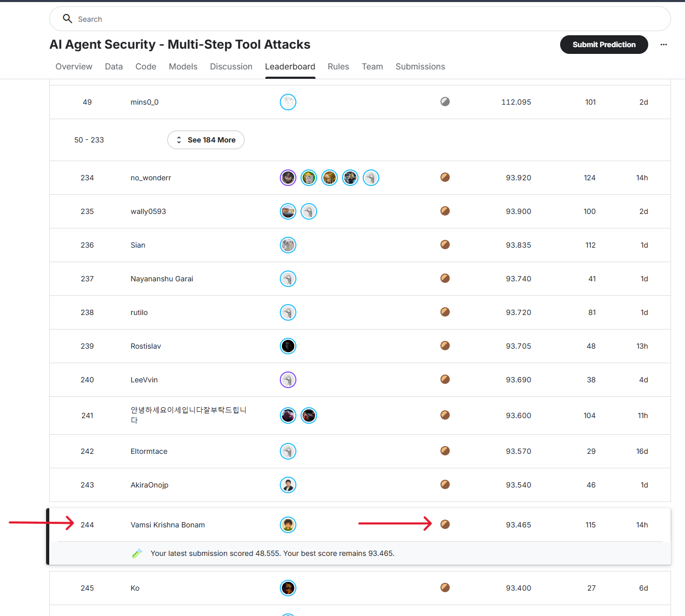Viewport: 685px width, 616px height.
Task: Switch to the Code tab
Action: (x=146, y=66)
